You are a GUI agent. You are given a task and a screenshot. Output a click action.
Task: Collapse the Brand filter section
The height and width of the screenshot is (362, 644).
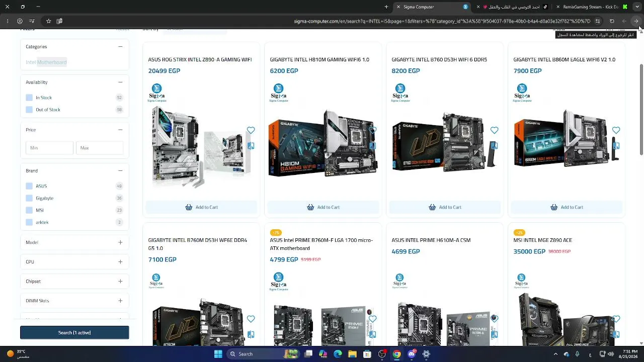pyautogui.click(x=120, y=170)
